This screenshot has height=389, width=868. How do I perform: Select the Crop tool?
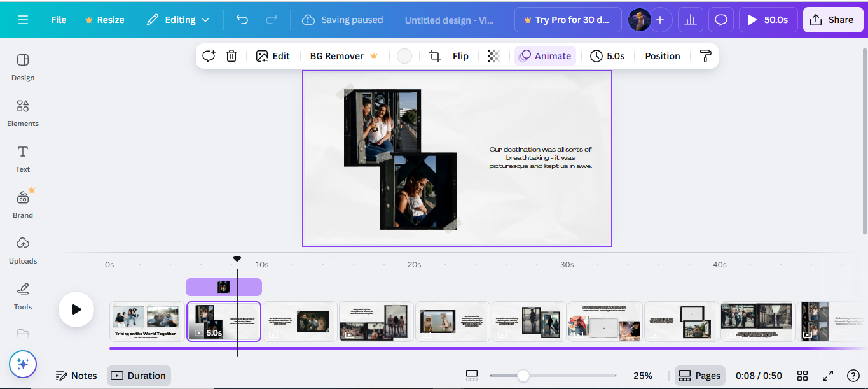(434, 56)
